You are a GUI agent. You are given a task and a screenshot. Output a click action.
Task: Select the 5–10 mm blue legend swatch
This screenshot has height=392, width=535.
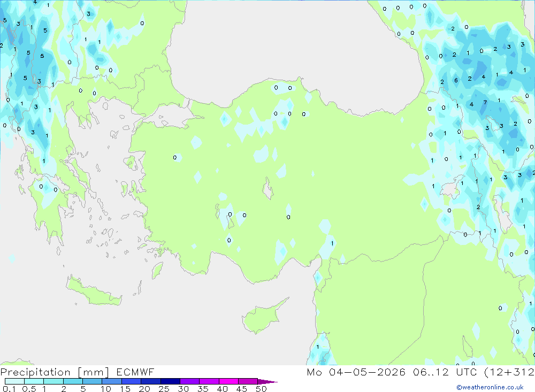93,381
